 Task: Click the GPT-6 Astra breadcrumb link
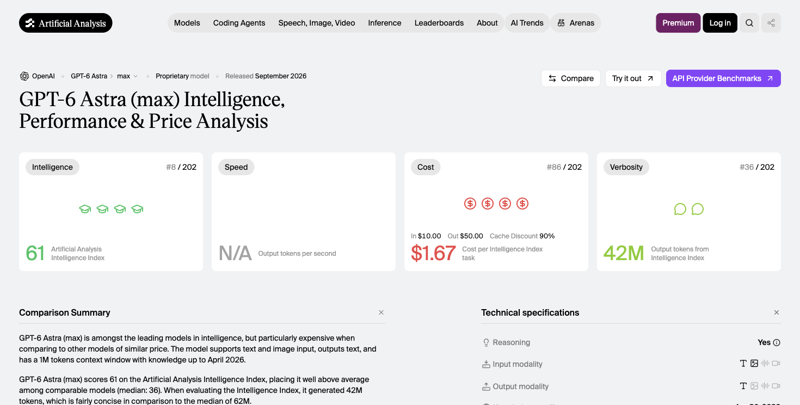coord(89,76)
